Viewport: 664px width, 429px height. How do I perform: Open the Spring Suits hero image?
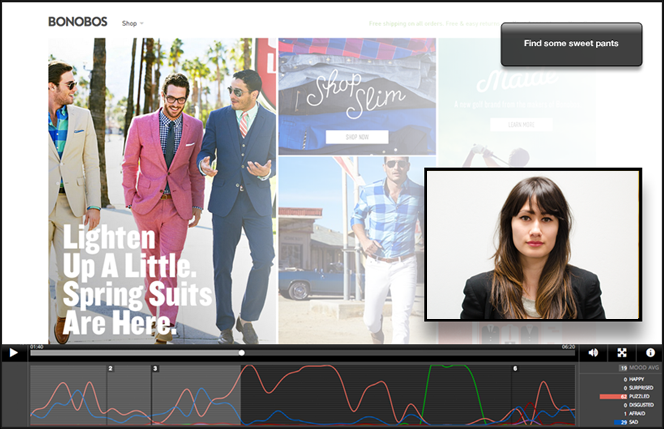162,191
